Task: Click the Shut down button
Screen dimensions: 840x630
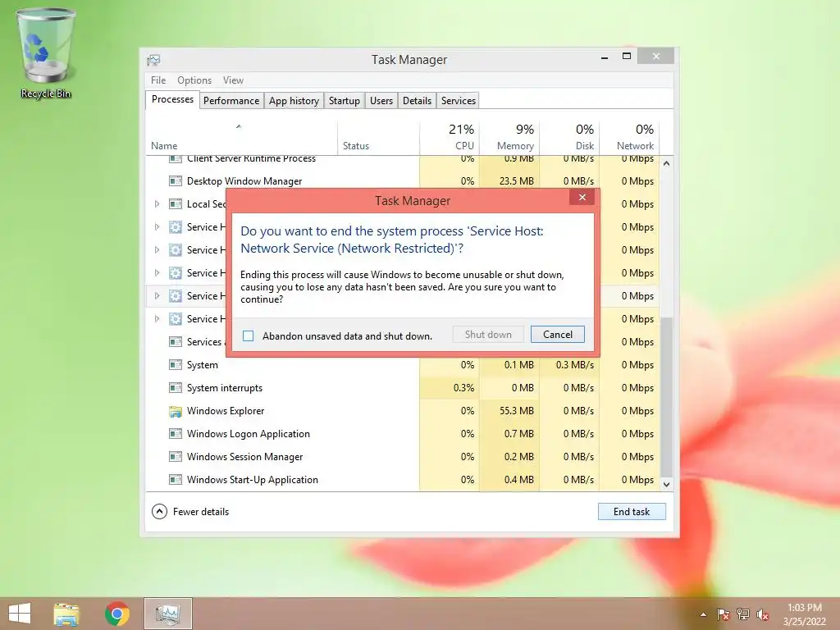Action: [x=488, y=335]
